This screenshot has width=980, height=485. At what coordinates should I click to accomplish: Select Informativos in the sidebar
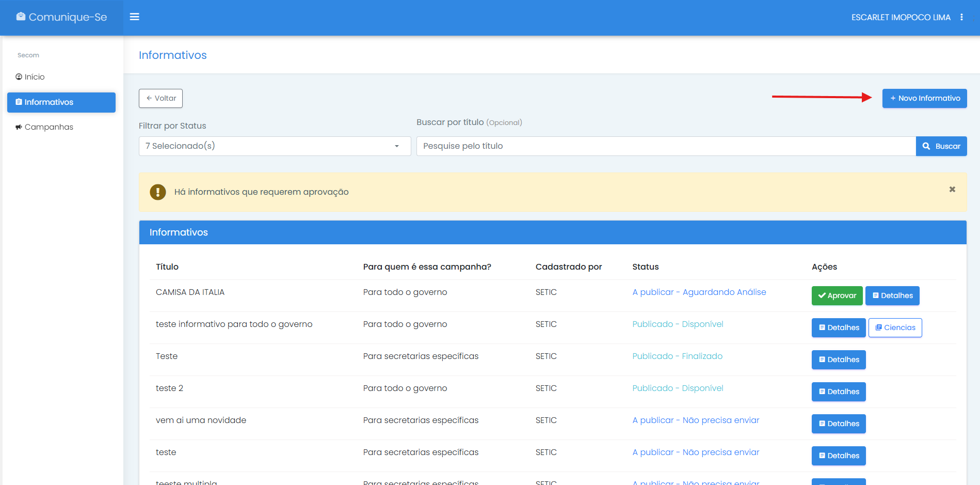pyautogui.click(x=61, y=102)
